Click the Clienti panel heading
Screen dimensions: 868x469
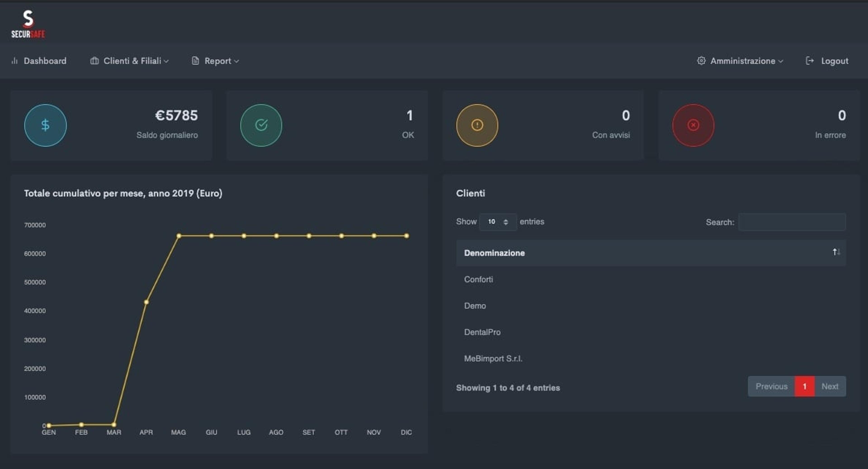(470, 193)
